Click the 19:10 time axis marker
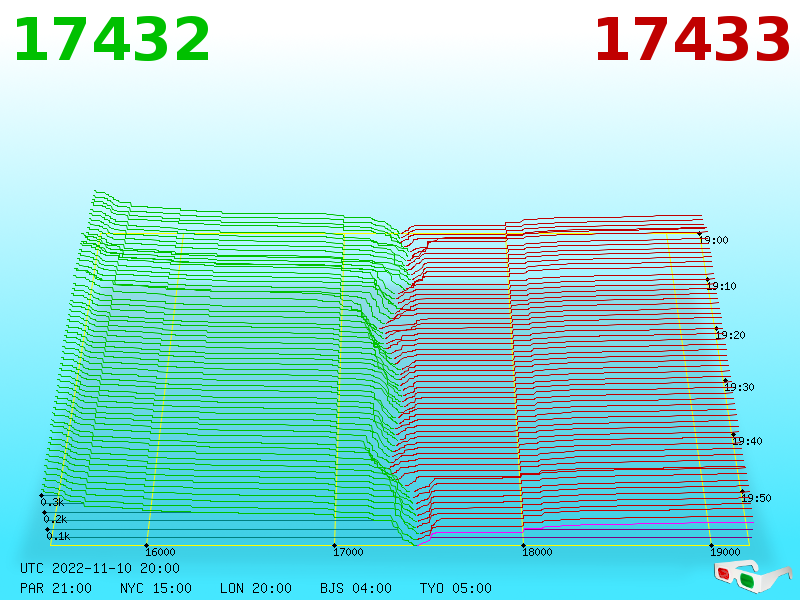 [721, 286]
